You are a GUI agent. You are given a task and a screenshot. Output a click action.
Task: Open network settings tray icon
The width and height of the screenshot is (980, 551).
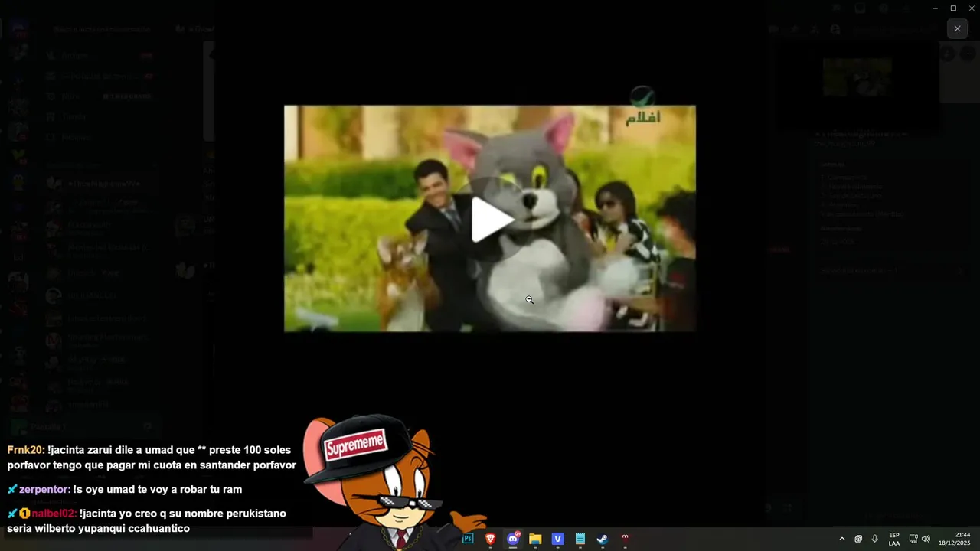913,539
